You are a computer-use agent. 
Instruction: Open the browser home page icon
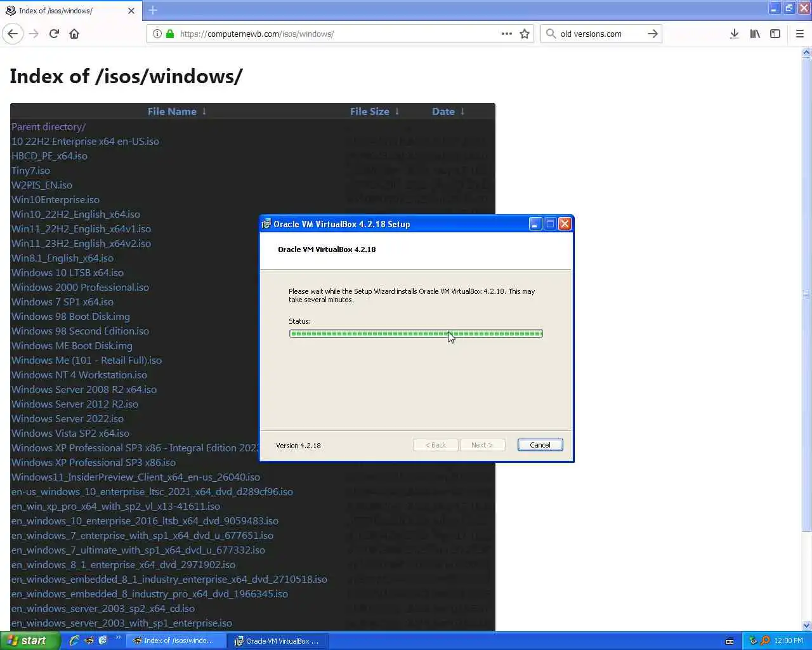tap(74, 34)
